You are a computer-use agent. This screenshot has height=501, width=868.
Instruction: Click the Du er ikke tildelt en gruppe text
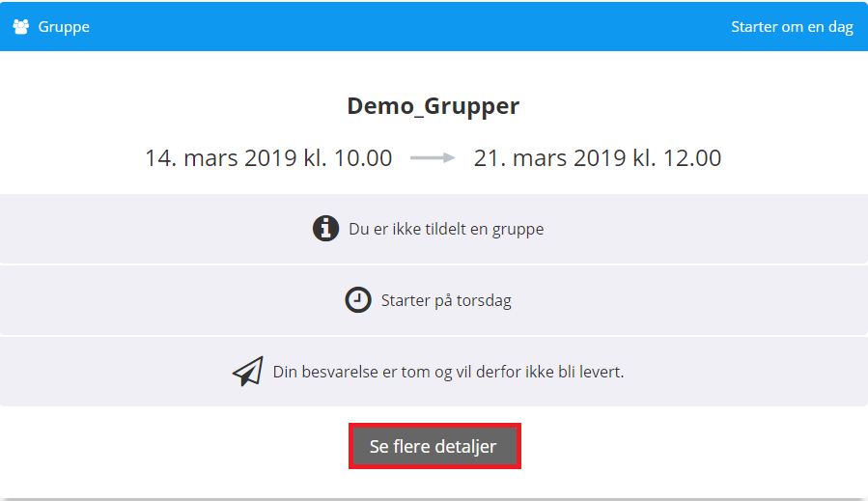pyautogui.click(x=446, y=230)
